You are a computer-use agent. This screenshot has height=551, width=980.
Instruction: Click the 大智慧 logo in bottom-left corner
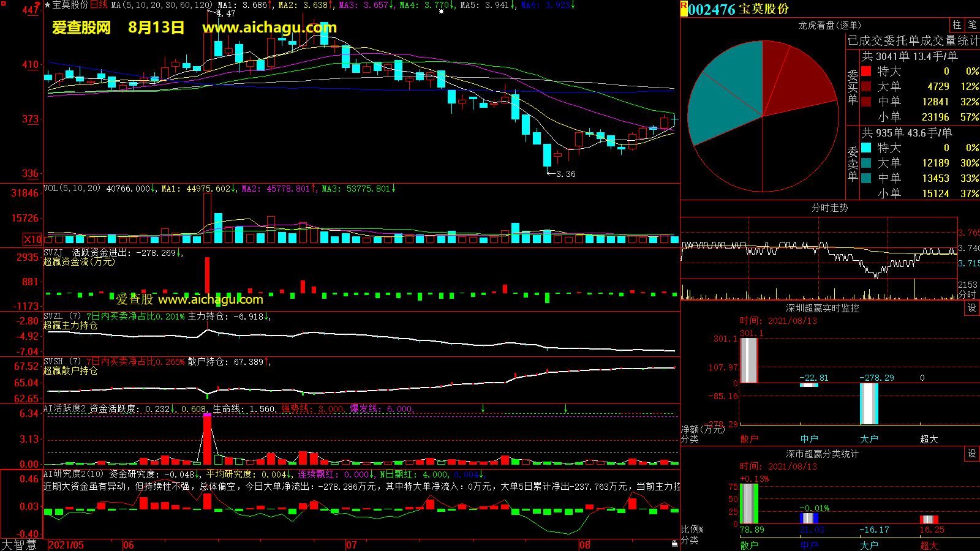coord(20,544)
